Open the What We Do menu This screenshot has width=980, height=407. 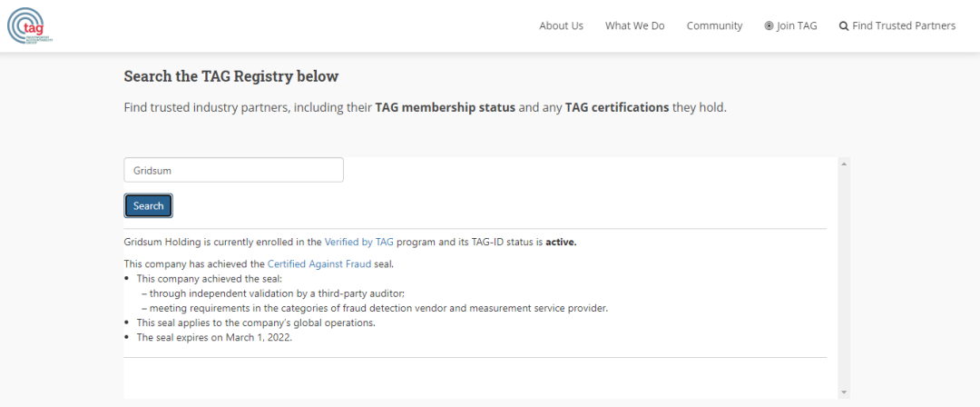634,26
